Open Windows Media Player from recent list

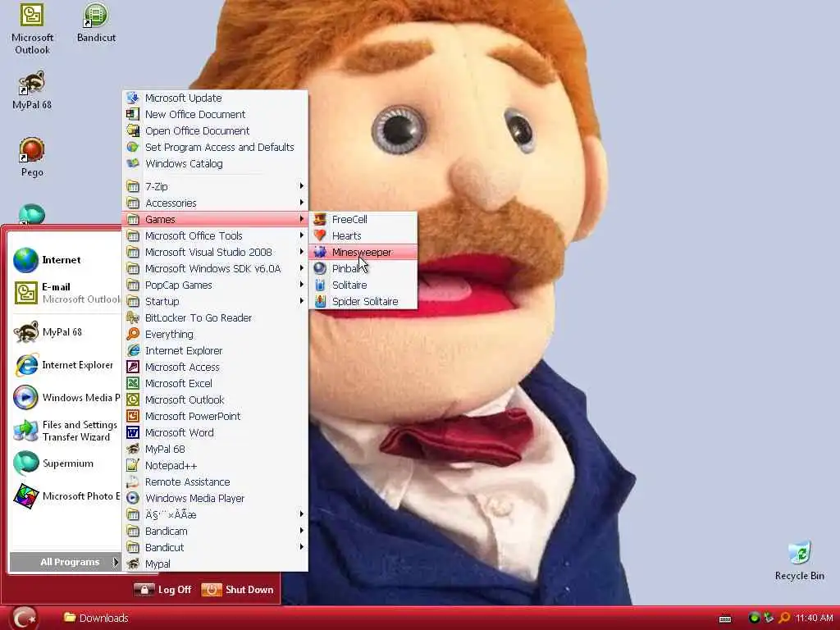coord(66,398)
